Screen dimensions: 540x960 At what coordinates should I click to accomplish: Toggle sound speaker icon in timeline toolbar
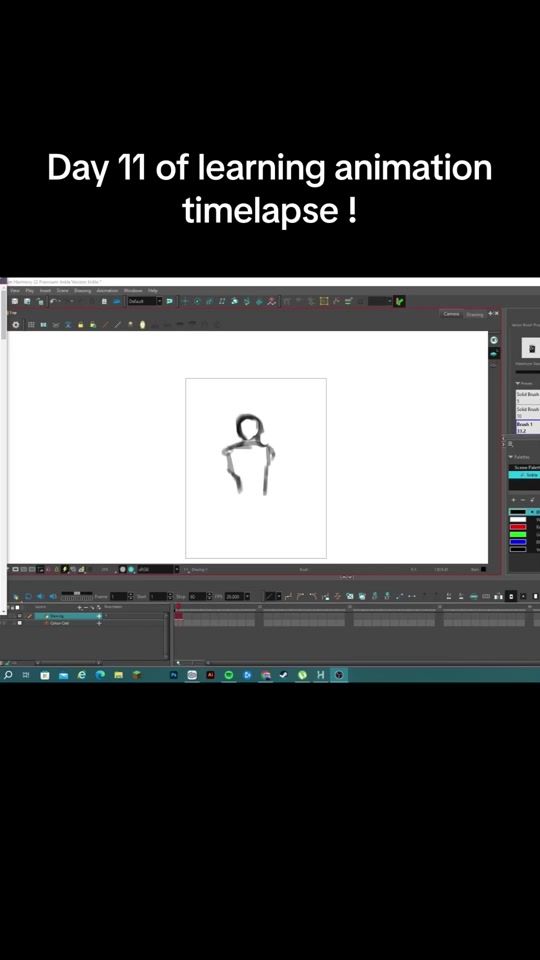(x=40, y=596)
